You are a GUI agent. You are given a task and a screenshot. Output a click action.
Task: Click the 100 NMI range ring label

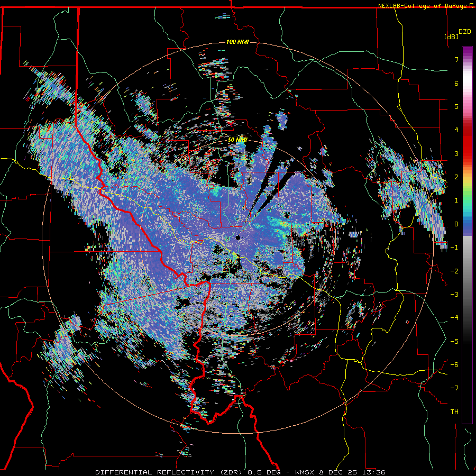pos(237,42)
